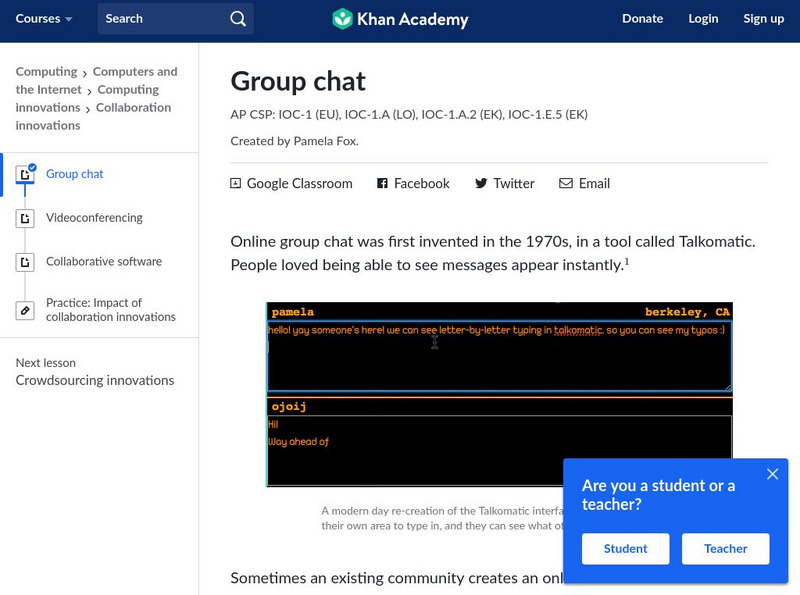
Task: Go to next lesson Crowdsourcing innovations
Action: (x=95, y=380)
